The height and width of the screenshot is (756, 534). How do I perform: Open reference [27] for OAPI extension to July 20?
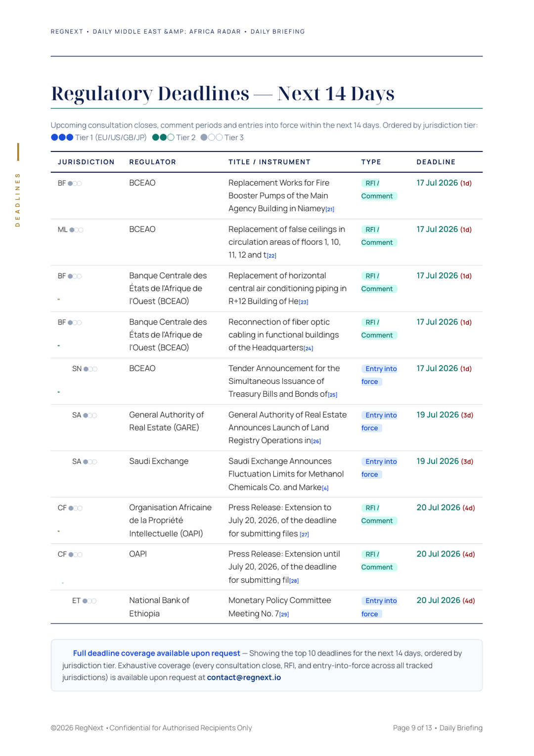[304, 534]
